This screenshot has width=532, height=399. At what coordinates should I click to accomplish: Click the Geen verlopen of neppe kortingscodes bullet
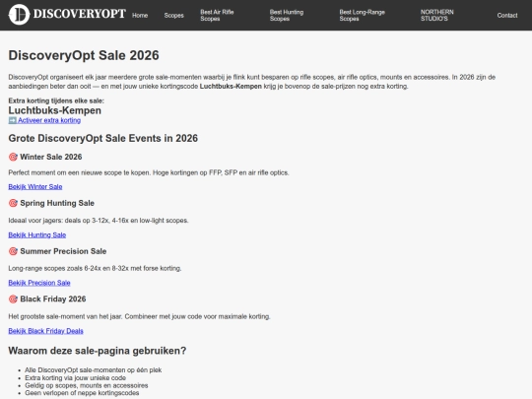(x=82, y=393)
